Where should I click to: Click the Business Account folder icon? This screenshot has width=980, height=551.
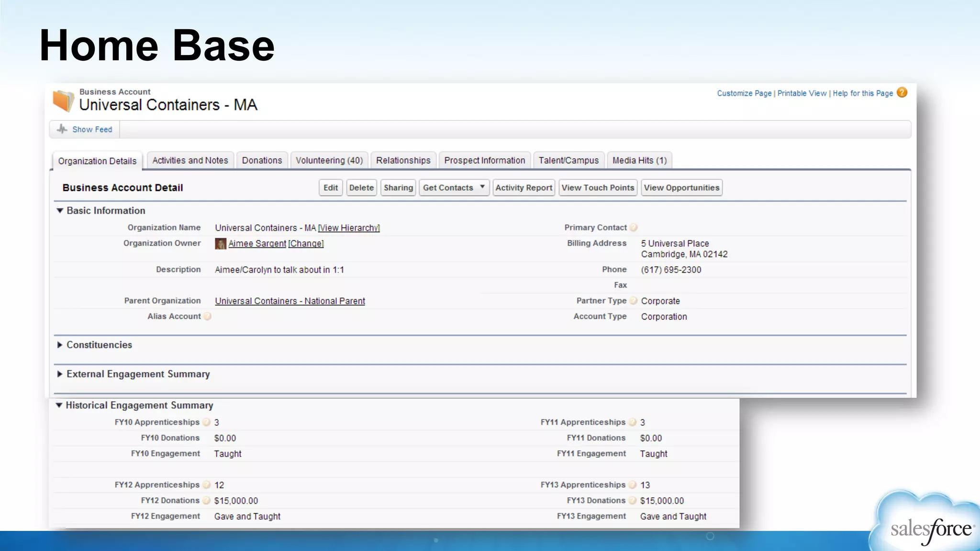tap(63, 100)
